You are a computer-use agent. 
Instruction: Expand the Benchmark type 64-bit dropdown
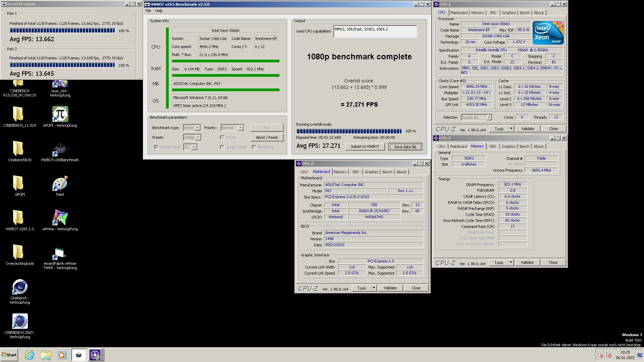coord(198,128)
